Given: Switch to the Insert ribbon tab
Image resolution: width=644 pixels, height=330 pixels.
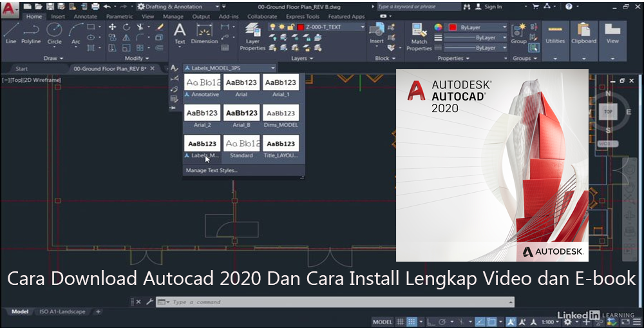Looking at the screenshot, I should pos(58,17).
